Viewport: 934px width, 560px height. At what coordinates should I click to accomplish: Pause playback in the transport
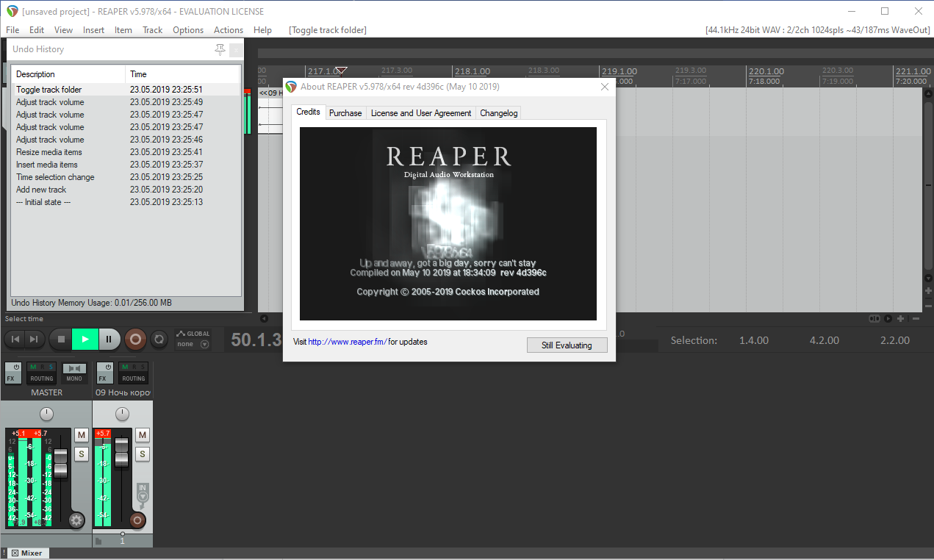point(109,339)
